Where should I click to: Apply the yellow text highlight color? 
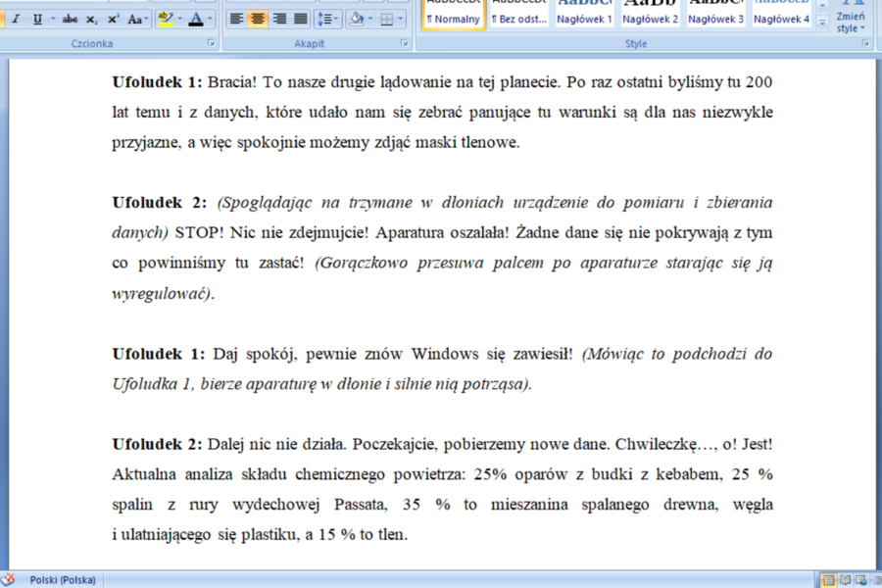164,19
